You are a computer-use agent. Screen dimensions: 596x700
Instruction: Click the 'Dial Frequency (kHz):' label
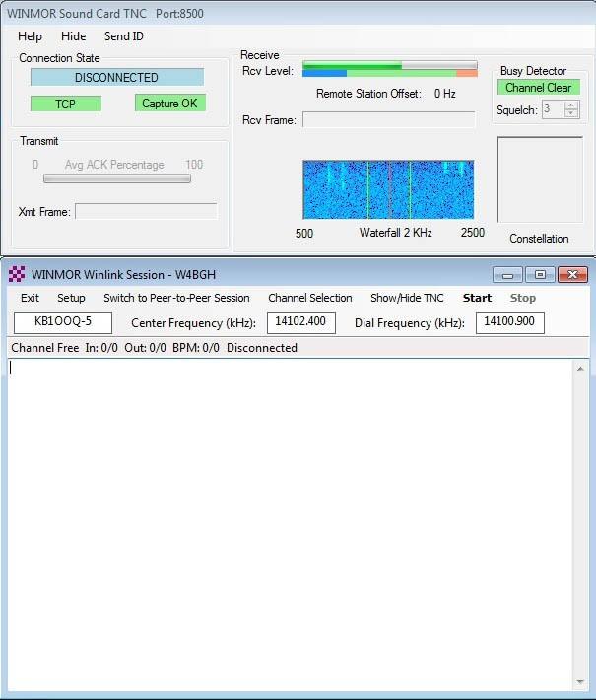click(x=410, y=323)
